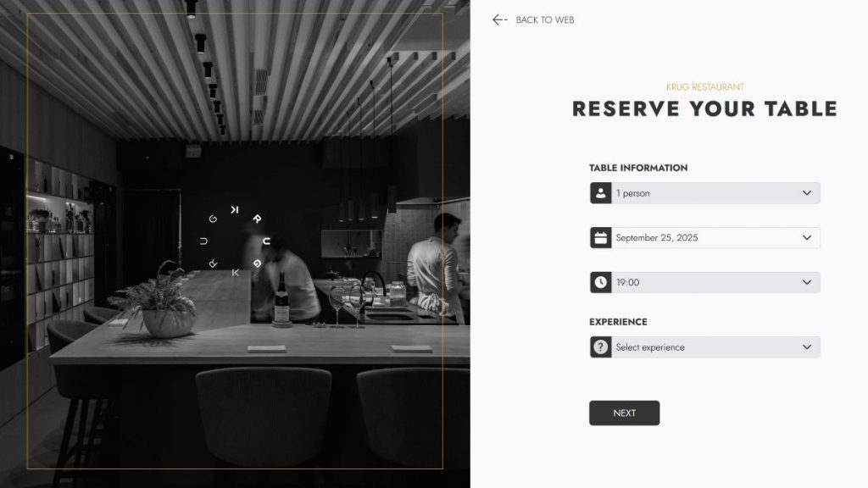The width and height of the screenshot is (868, 488).
Task: Expand the date chevron arrow
Action: [807, 238]
